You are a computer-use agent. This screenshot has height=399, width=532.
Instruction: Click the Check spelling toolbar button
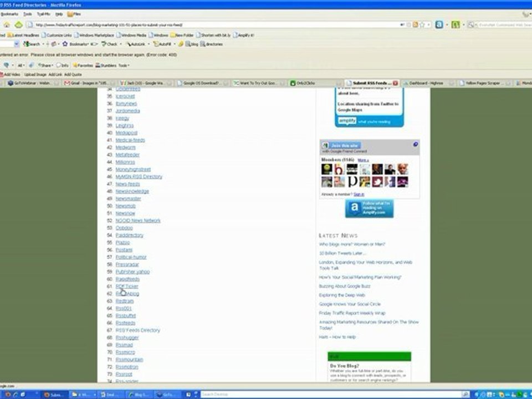[x=110, y=44]
